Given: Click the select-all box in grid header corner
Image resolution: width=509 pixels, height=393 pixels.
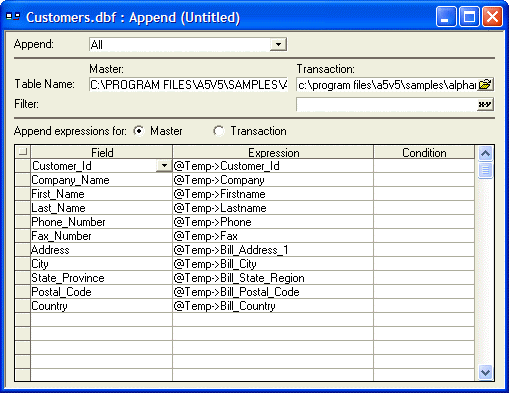Looking at the screenshot, I should [23, 152].
